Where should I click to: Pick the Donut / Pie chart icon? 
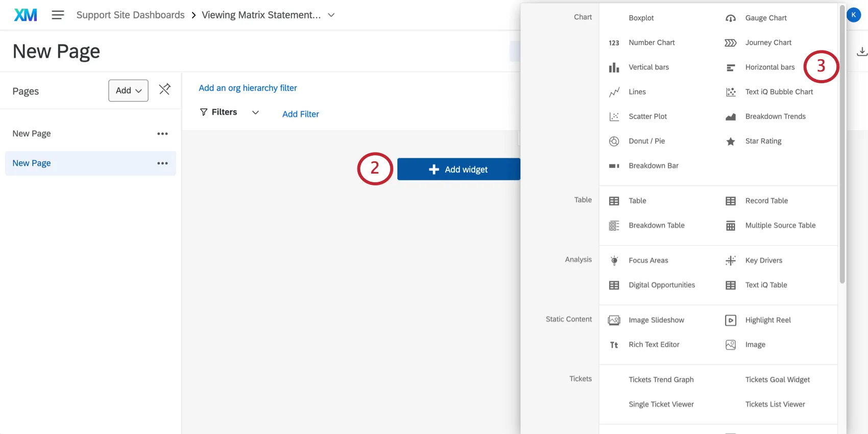click(614, 141)
